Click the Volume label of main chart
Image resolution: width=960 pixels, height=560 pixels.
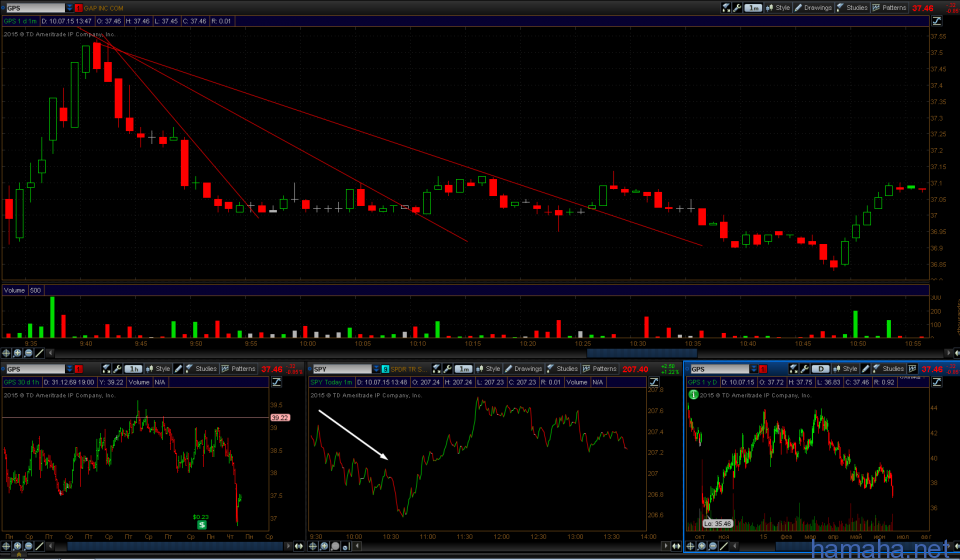(x=14, y=290)
